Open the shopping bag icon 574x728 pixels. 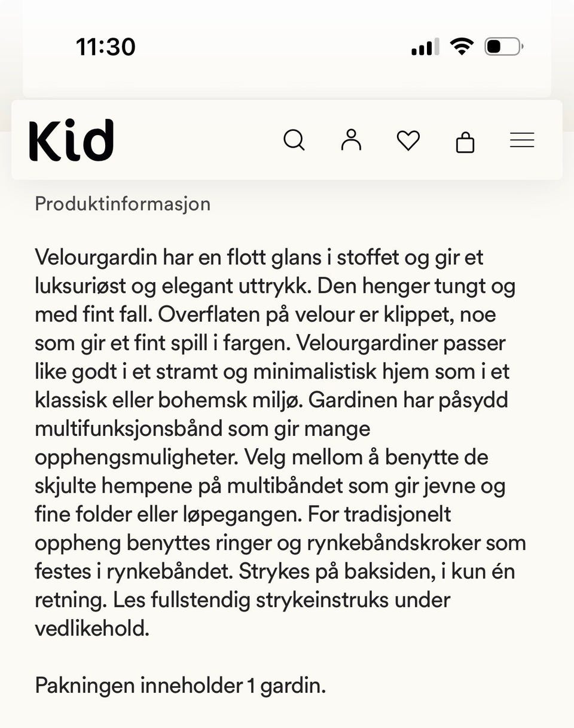click(465, 142)
